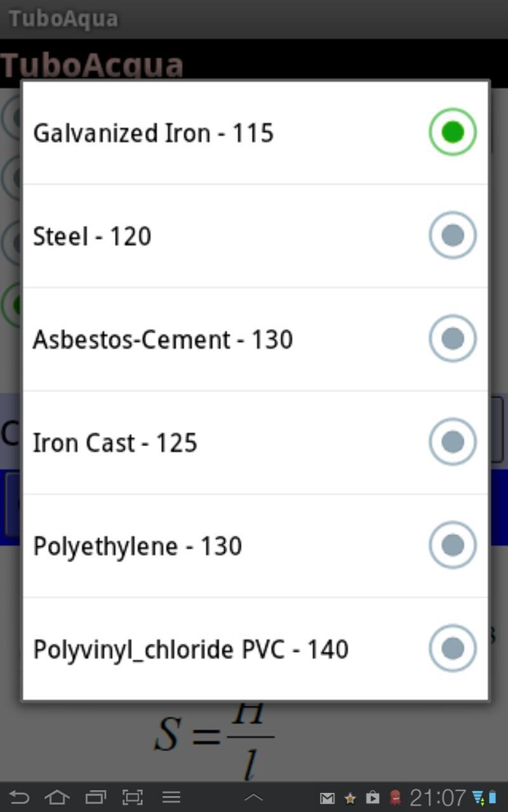
Task: Tap the star notification icon
Action: [x=350, y=798]
